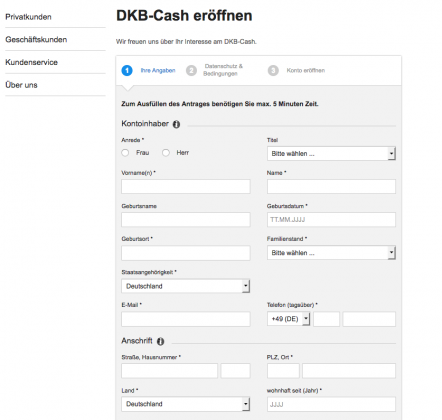Click the Kontoinhaber info icon

pos(176,124)
